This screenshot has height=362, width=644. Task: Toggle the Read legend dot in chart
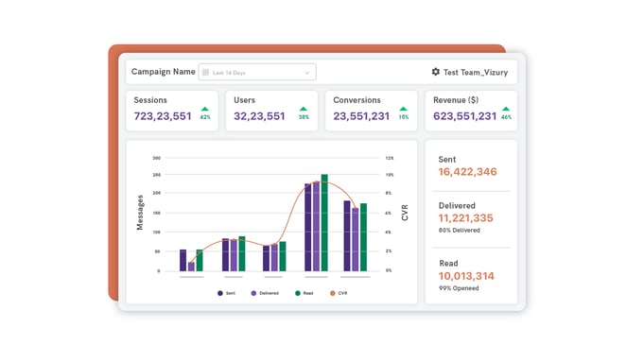tap(298, 293)
